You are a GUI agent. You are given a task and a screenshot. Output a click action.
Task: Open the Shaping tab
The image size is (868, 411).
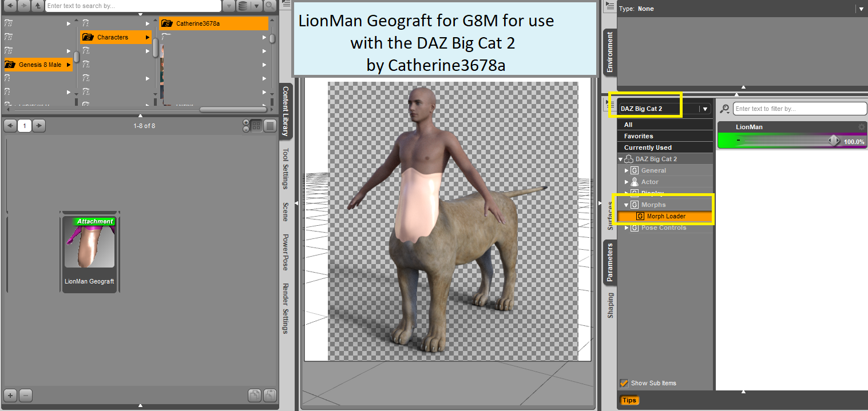[610, 305]
